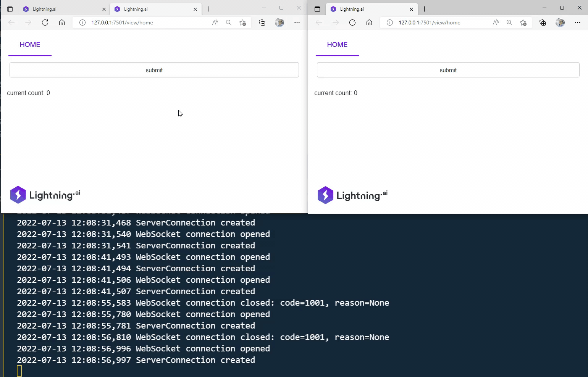Click Lightning.ai logo in right window
Screen dimensions: 588x377
352,195
